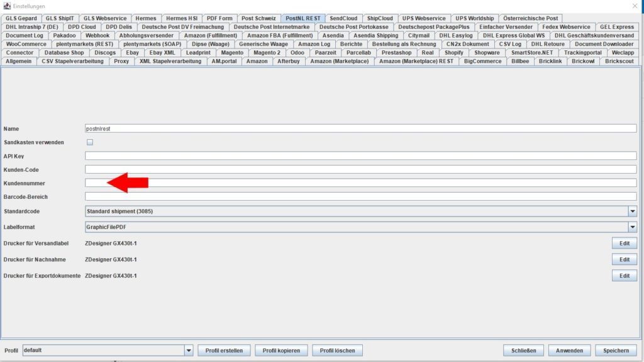Open the plentymarkets (SOAP) tab

(x=152, y=44)
